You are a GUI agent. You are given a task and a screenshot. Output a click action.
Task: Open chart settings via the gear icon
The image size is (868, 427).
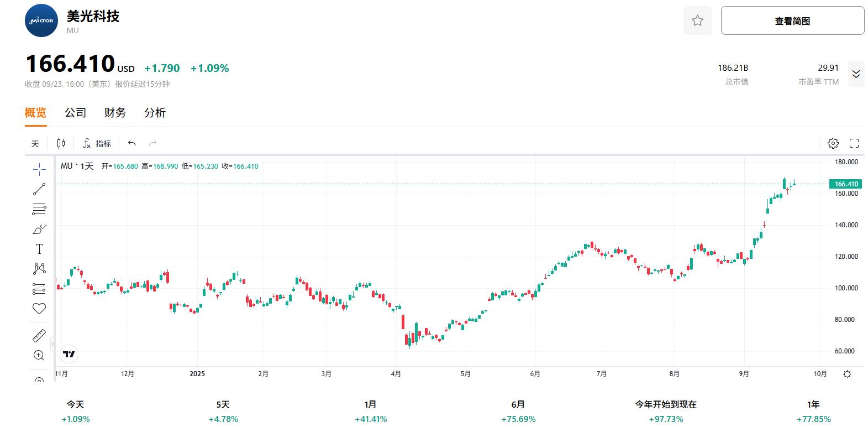[833, 143]
